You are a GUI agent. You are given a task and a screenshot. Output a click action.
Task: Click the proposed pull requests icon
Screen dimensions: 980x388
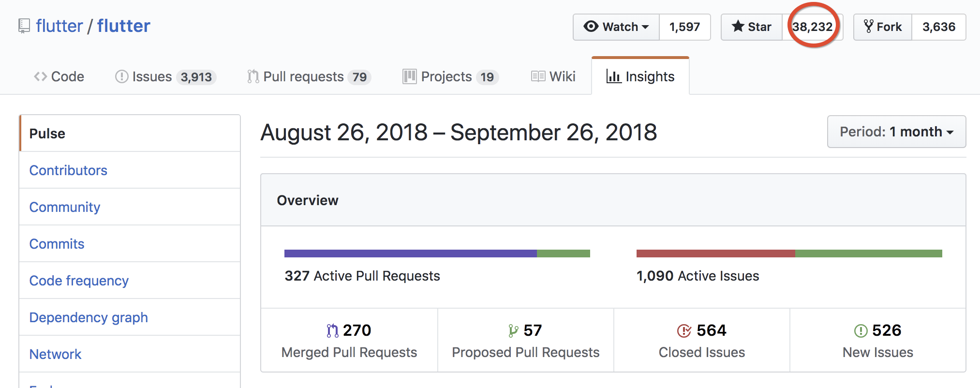[513, 331]
